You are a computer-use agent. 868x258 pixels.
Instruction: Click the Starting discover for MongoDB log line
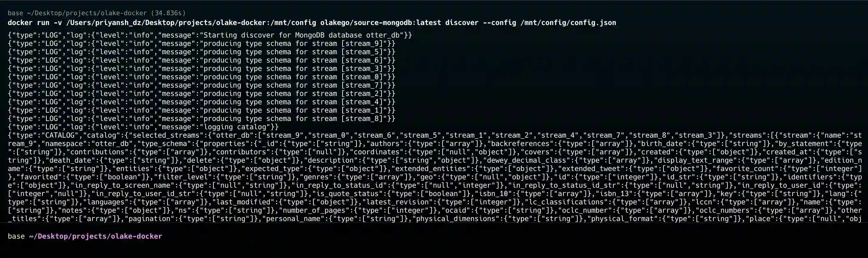coord(210,35)
